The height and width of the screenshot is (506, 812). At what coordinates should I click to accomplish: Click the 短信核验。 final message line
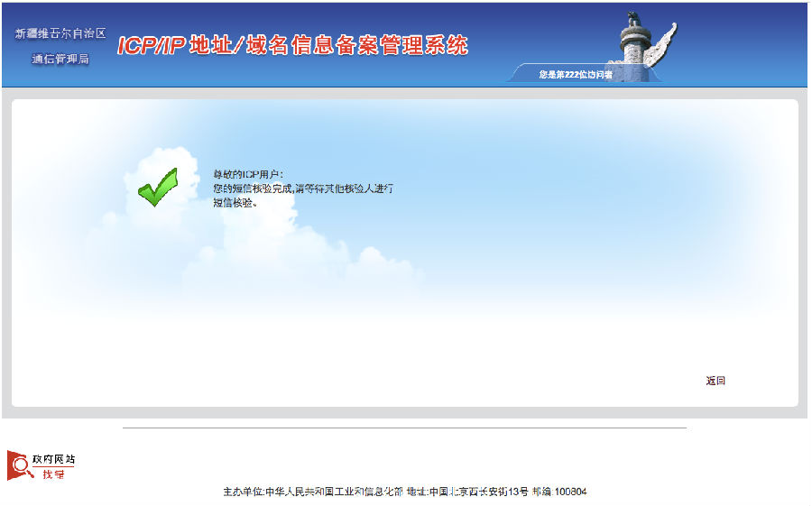point(235,203)
